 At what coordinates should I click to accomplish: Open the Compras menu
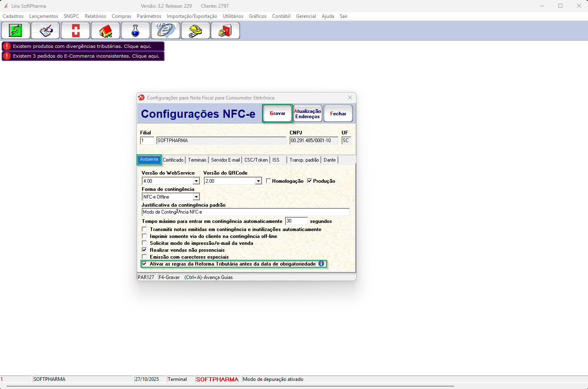(x=121, y=16)
